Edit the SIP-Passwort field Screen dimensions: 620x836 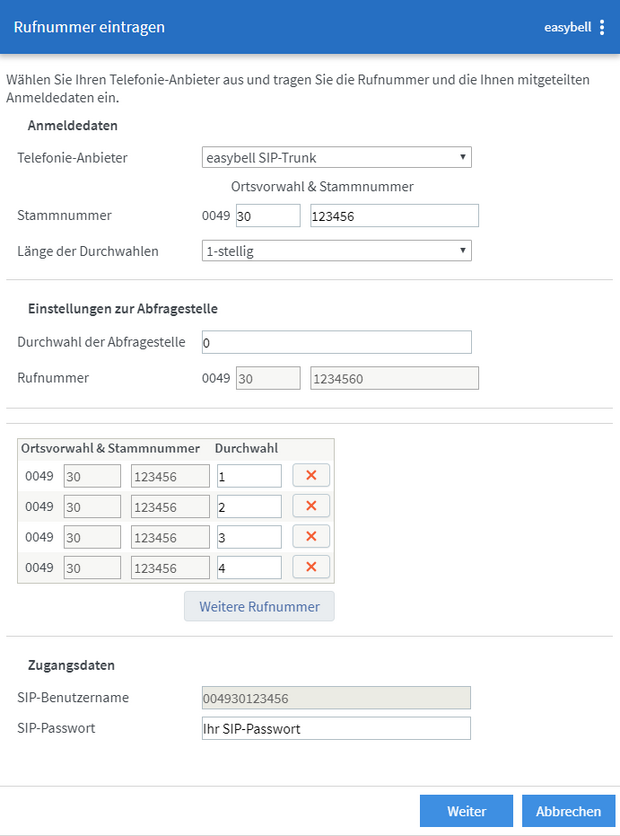(336, 728)
